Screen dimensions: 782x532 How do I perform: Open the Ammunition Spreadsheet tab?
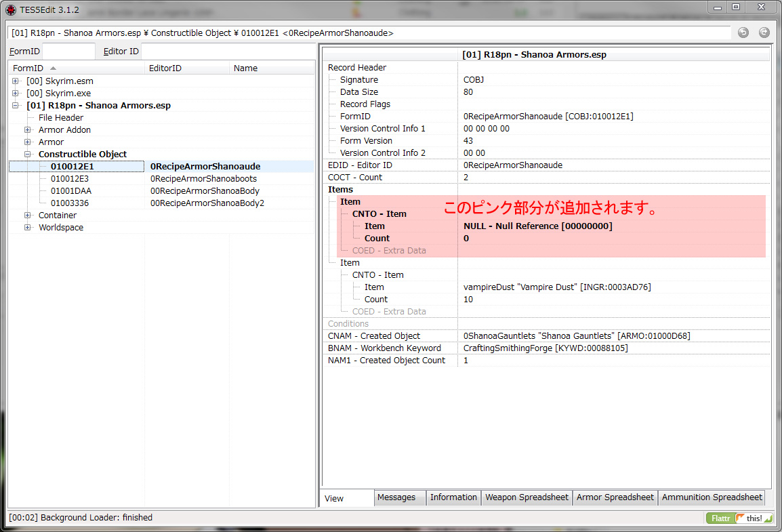tap(712, 497)
